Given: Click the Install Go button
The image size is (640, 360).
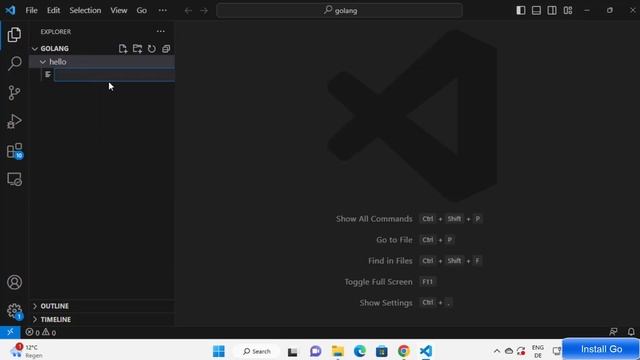Looking at the screenshot, I should (601, 349).
